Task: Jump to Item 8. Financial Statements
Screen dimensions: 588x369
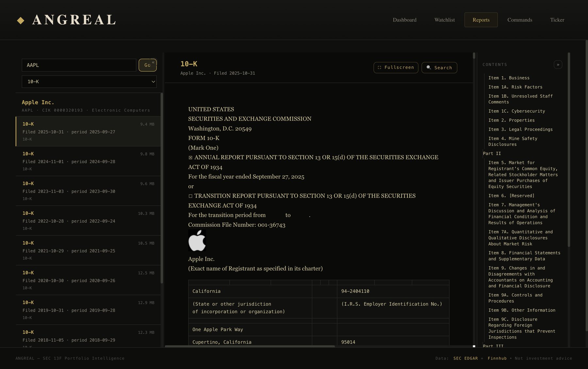Action: coord(524,256)
